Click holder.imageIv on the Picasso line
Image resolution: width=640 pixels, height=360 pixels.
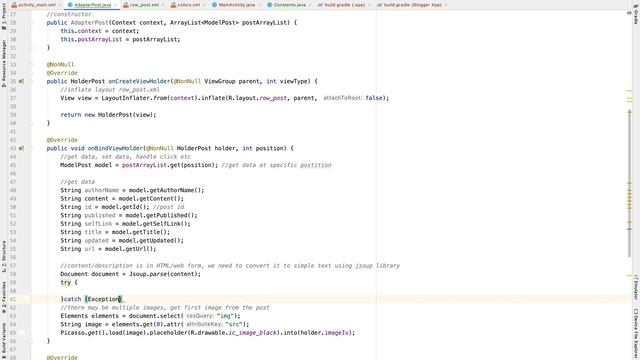[x=324, y=333]
